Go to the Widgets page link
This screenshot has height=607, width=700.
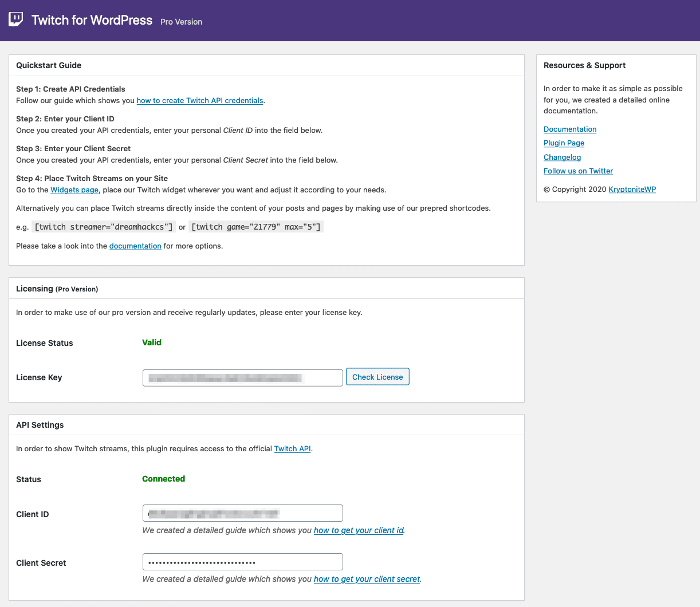click(74, 190)
